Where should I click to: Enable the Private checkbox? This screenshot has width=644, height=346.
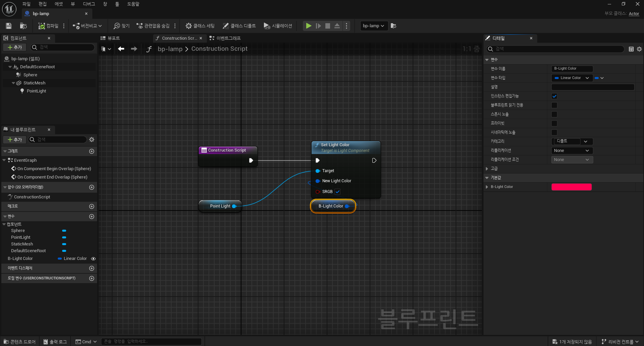[554, 123]
